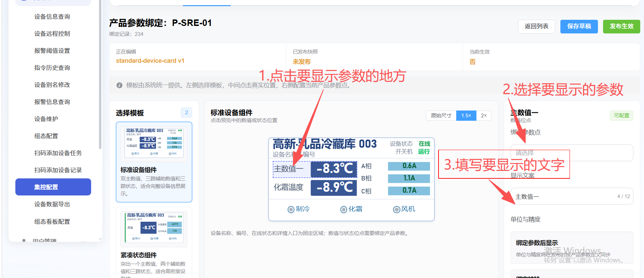Click the 保存草稿 button

(579, 26)
